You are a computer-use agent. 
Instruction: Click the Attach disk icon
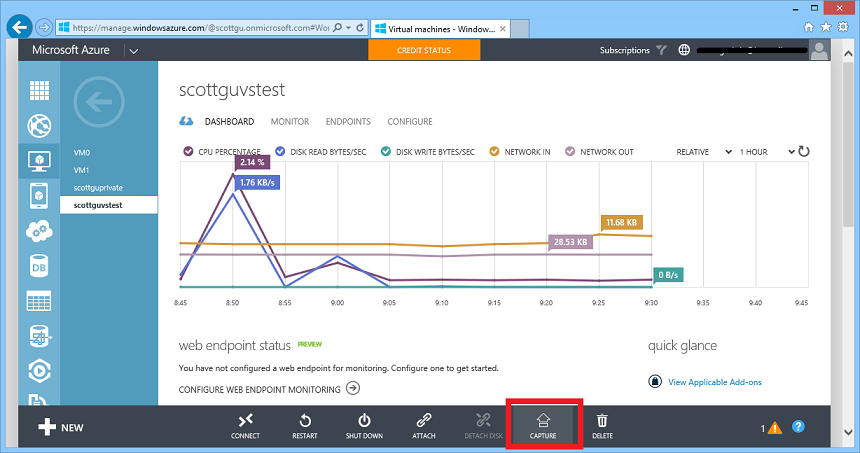423,421
